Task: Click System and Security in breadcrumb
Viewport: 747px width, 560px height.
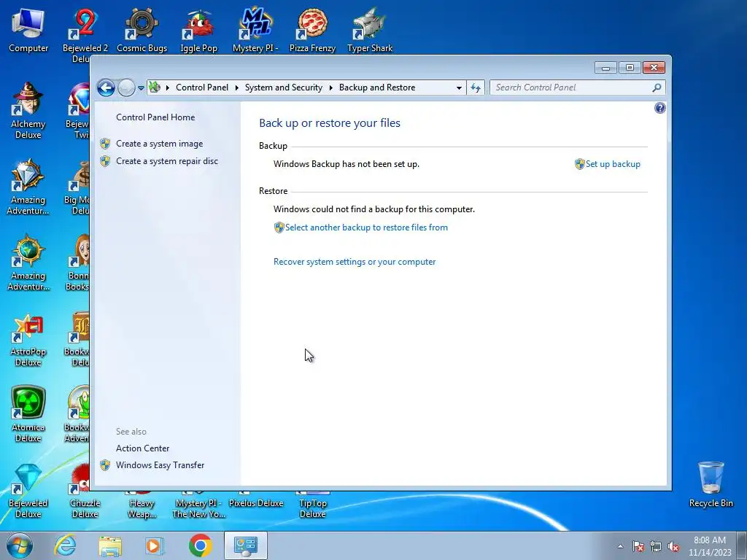Action: pos(284,87)
